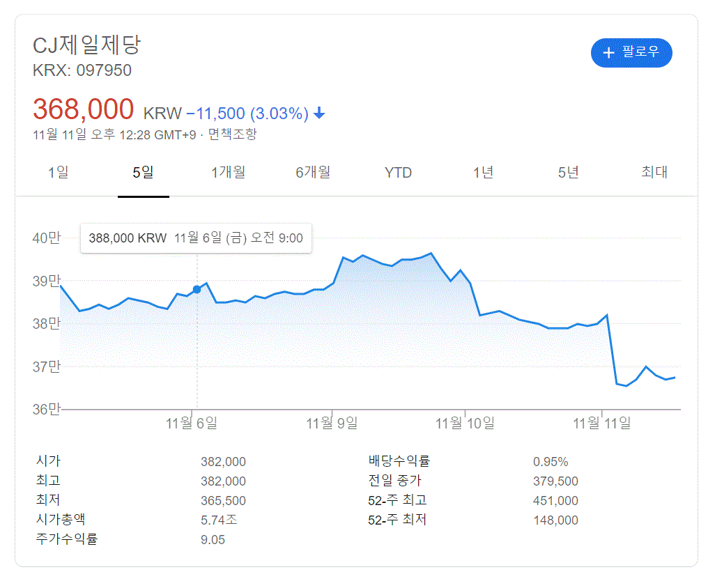Click the highlighted data point on chart
This screenshot has height=588, width=715.
pyautogui.click(x=197, y=289)
